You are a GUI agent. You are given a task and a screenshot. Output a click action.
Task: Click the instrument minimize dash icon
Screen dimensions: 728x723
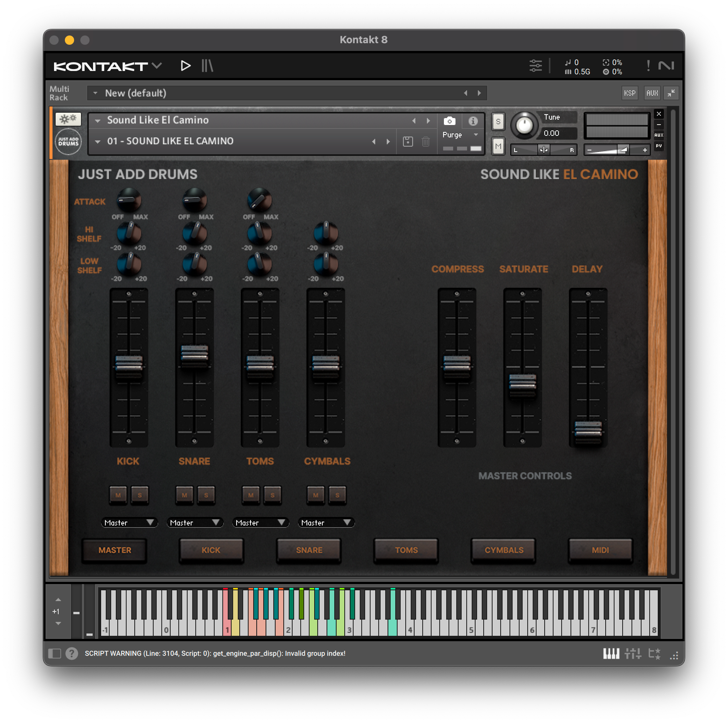659,125
